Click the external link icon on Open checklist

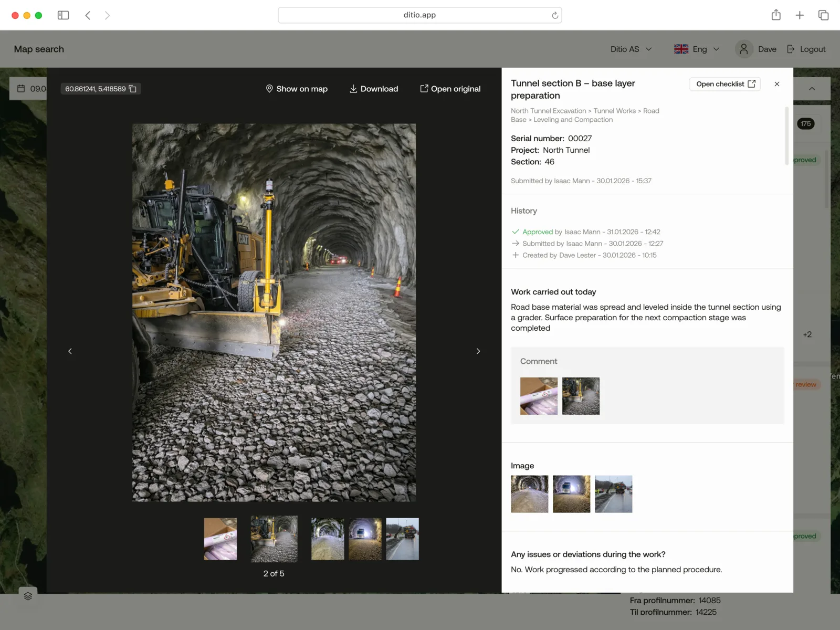[752, 83]
